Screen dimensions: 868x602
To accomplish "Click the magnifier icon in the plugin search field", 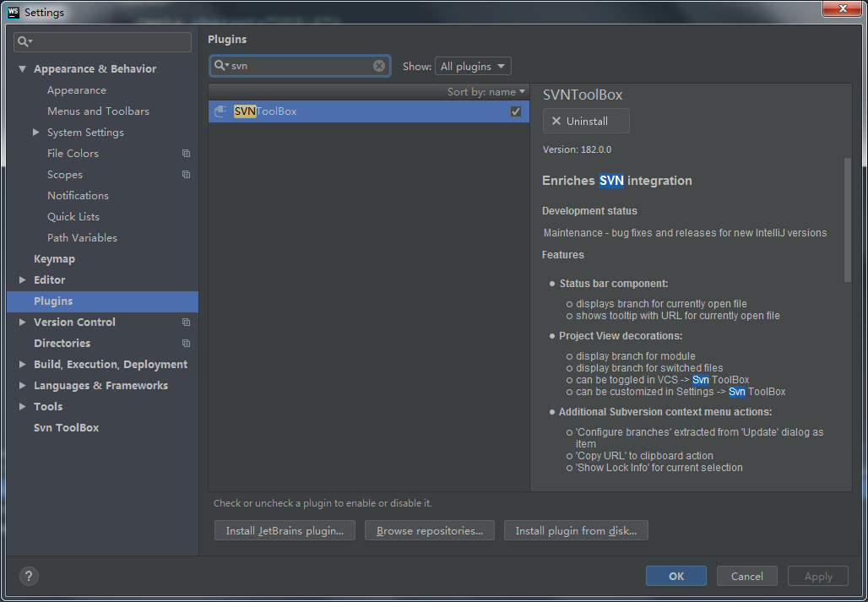I will pyautogui.click(x=222, y=66).
